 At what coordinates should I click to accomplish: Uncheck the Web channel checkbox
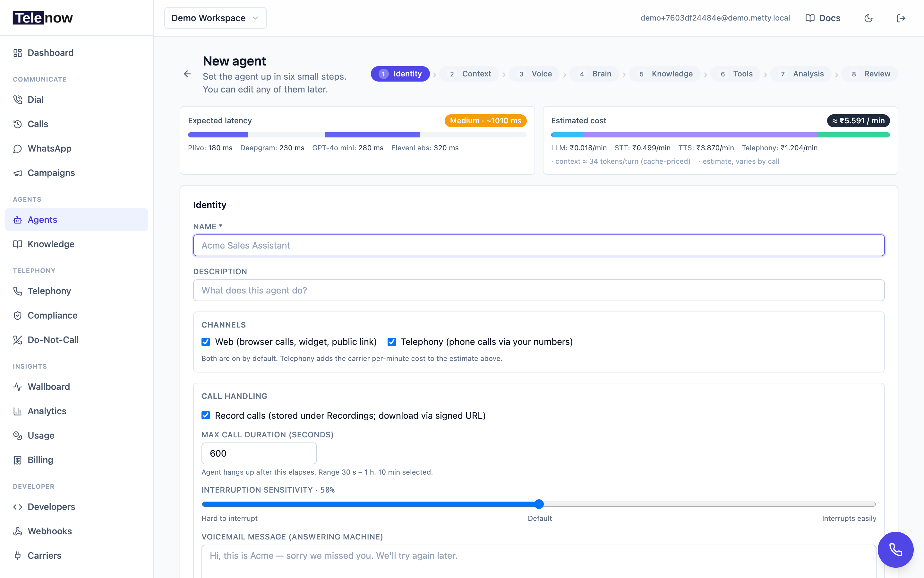click(206, 342)
